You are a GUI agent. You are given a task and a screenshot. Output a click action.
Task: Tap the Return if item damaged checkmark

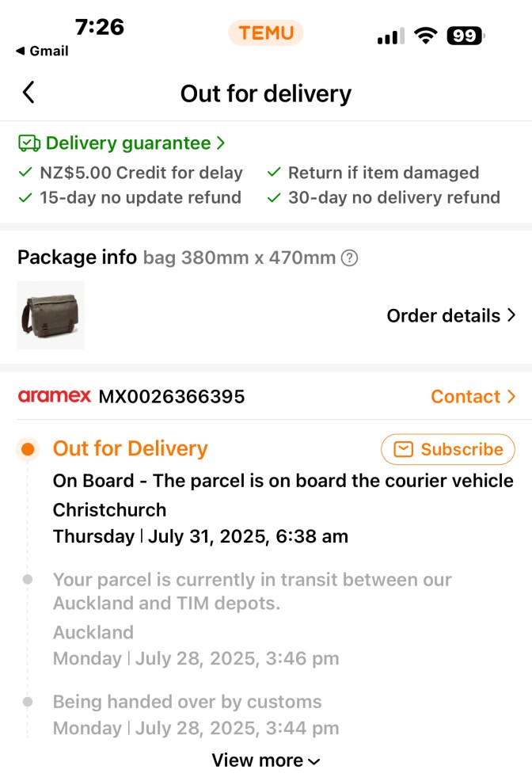coord(274,173)
